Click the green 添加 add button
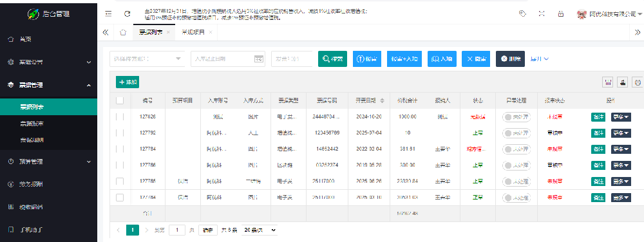644x242 pixels. 128,82
